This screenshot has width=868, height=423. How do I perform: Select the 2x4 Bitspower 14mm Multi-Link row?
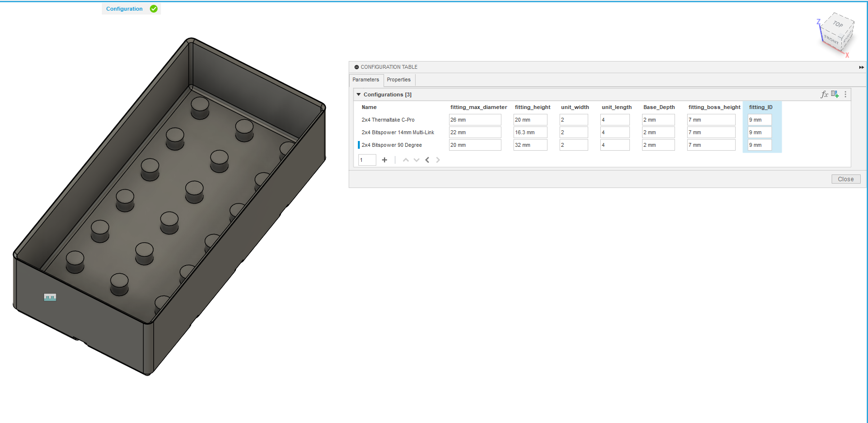point(398,132)
